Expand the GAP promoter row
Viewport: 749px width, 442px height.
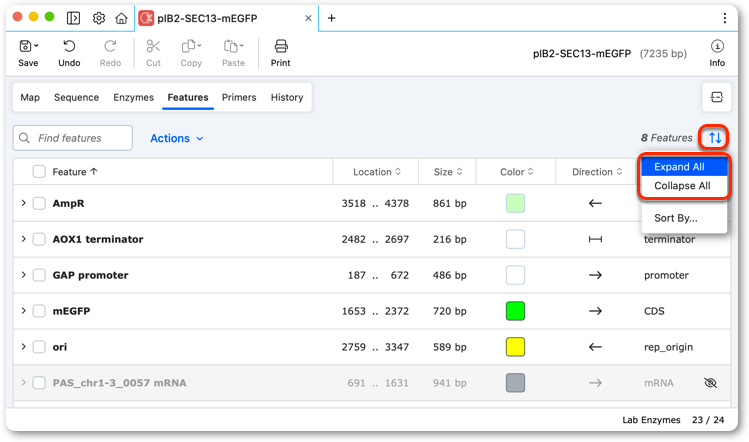click(x=23, y=275)
